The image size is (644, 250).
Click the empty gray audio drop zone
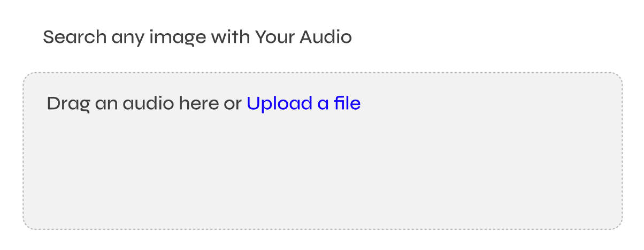point(322,171)
